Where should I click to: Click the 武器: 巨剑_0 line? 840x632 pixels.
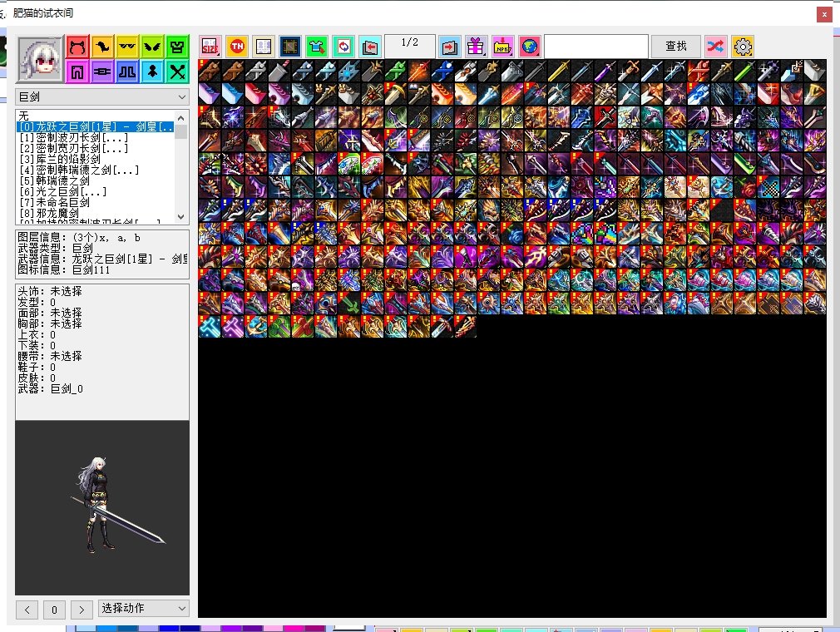51,389
